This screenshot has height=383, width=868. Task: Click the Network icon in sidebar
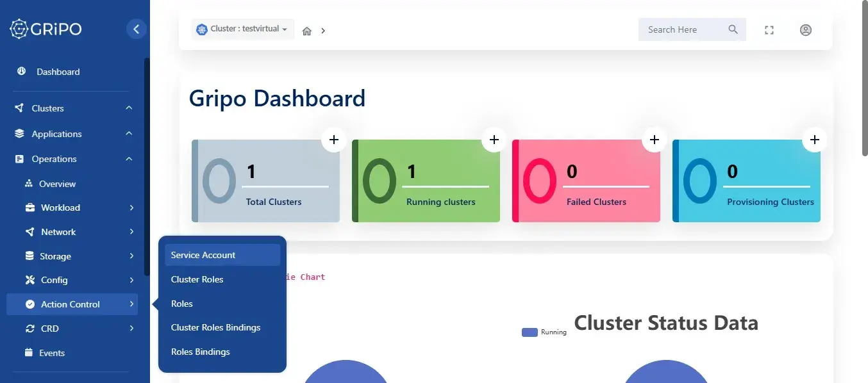coord(29,232)
